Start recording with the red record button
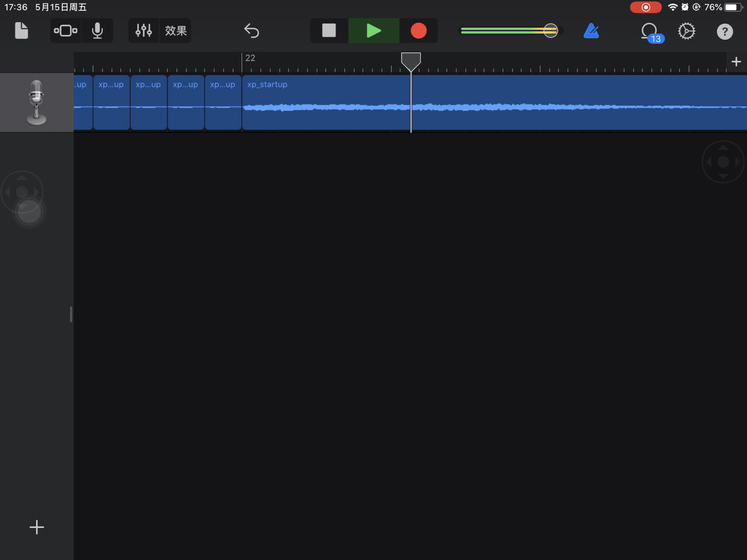The width and height of the screenshot is (747, 560). point(418,31)
